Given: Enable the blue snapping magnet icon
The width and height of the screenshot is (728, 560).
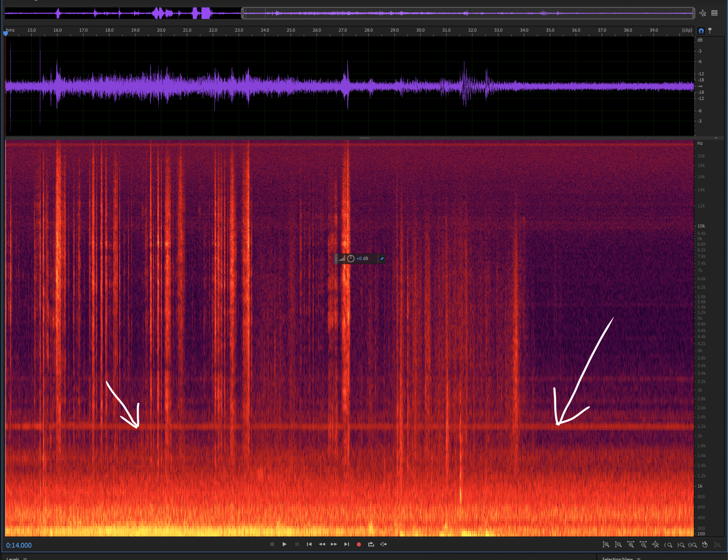Looking at the screenshot, I should click(701, 31).
